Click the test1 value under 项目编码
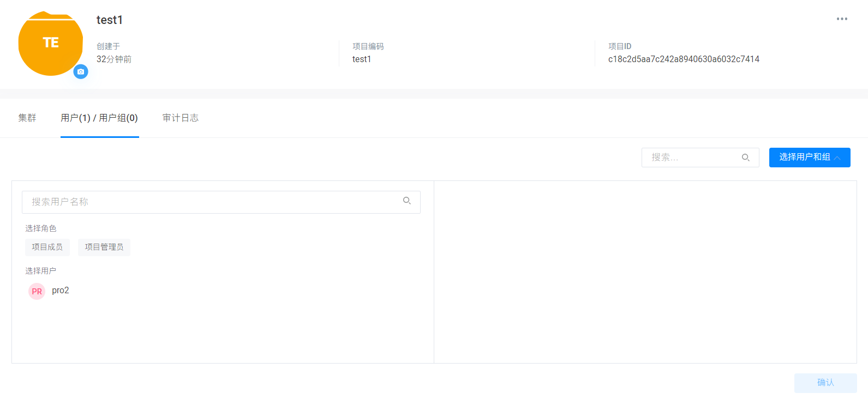Viewport: 868px width, 399px height. (x=362, y=59)
